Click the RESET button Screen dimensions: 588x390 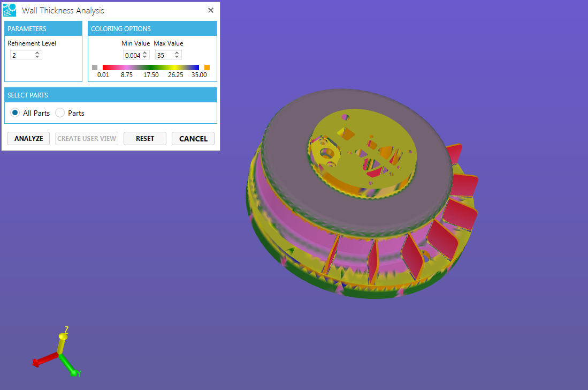coord(144,139)
